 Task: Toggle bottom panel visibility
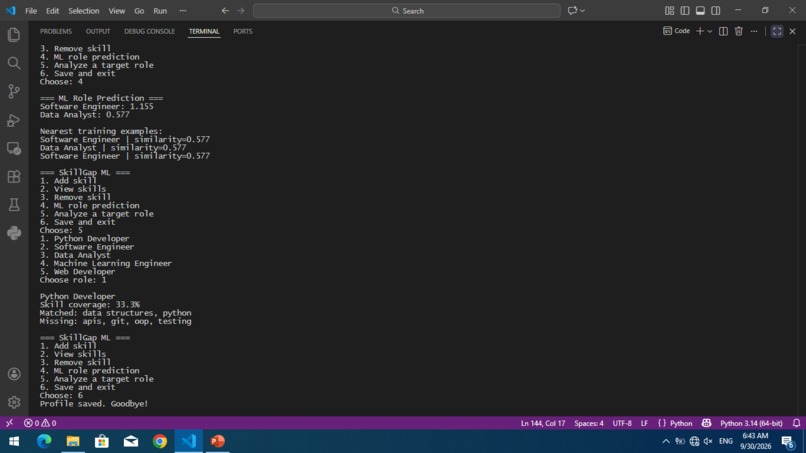pos(700,10)
